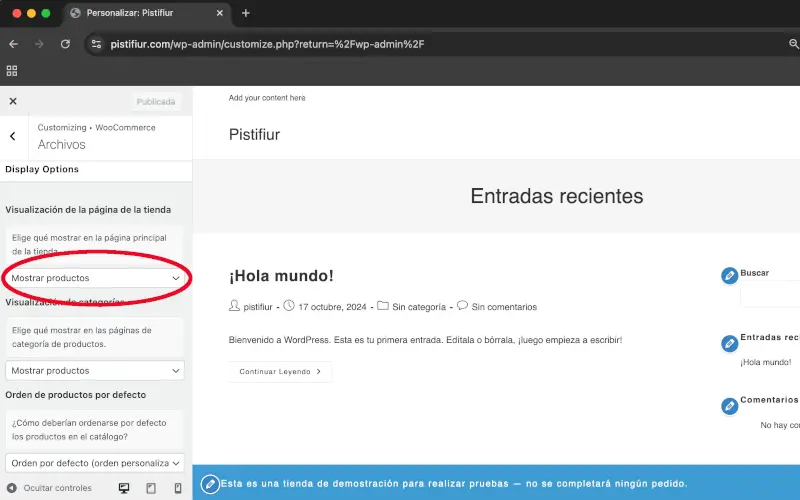Click the Pistifiur site title
Image resolution: width=800 pixels, height=500 pixels.
pyautogui.click(x=254, y=134)
